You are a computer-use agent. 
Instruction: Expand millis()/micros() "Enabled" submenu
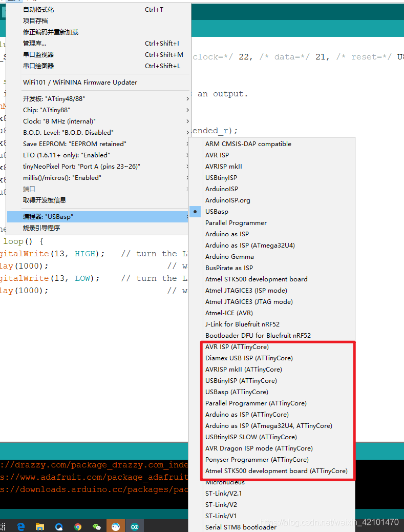98,177
